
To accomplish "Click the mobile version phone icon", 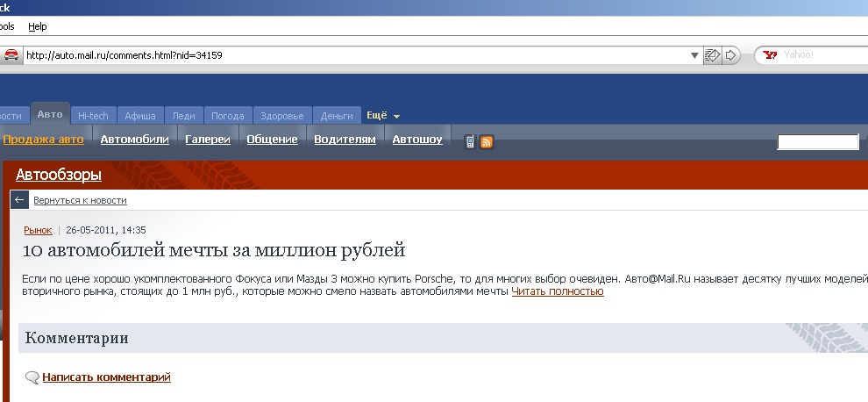I will coord(470,141).
